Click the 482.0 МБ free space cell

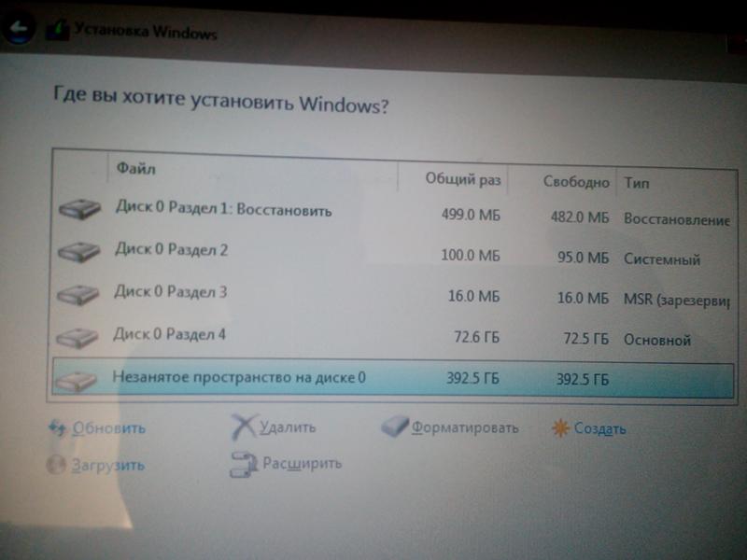580,217
